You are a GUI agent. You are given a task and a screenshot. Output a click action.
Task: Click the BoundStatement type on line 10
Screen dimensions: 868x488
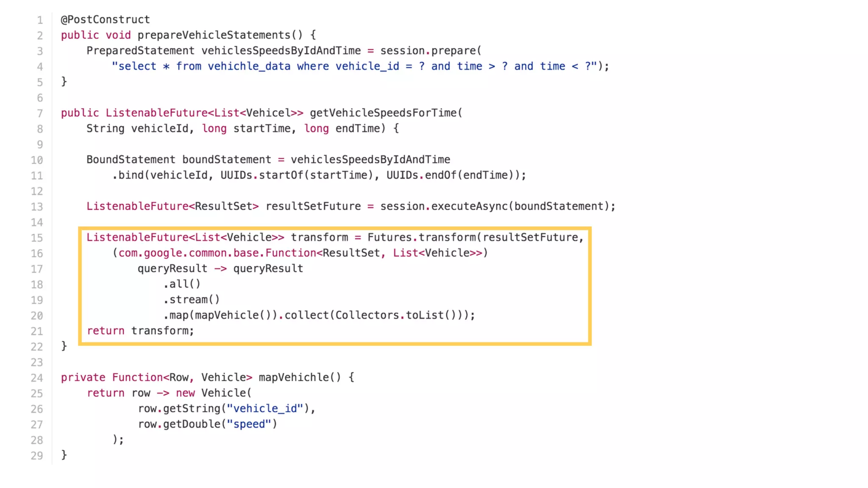(131, 160)
